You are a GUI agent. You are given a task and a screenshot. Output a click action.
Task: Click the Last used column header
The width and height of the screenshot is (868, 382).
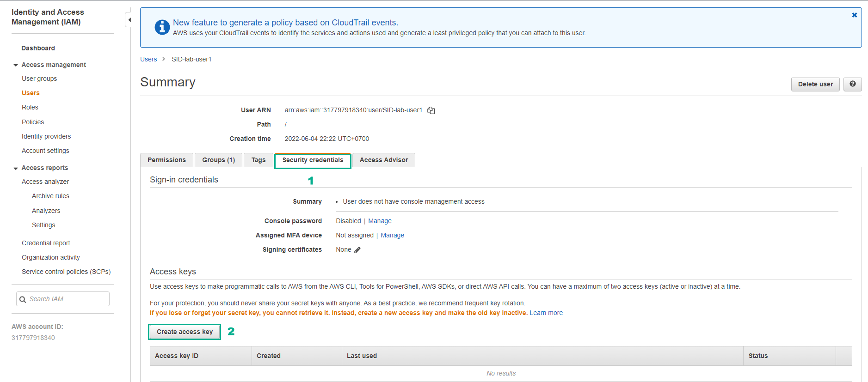[542, 356]
